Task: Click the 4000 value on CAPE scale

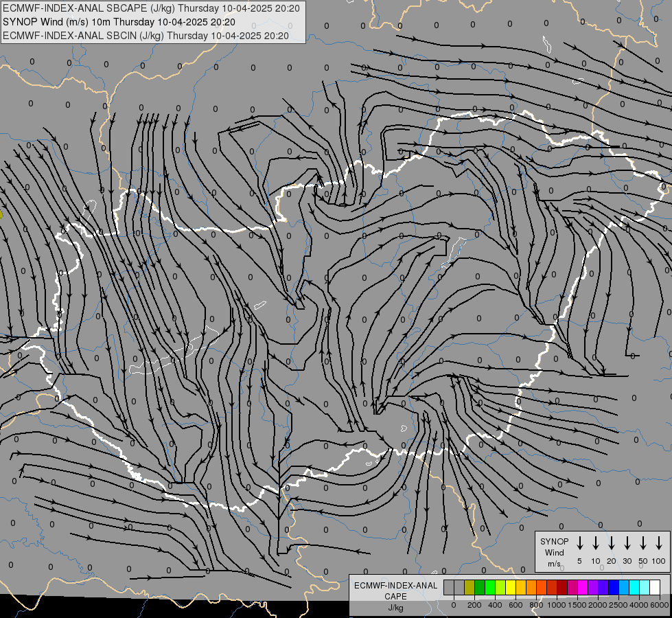Action: (x=639, y=605)
